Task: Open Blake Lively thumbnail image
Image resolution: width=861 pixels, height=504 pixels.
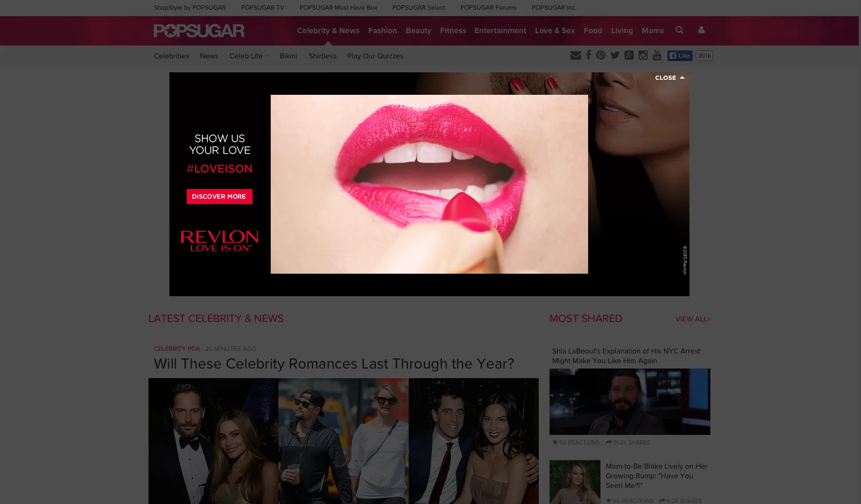Action: 575,482
